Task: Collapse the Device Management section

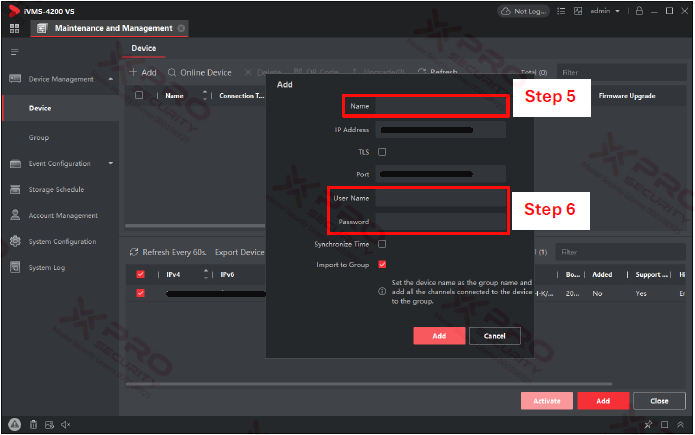Action: [x=110, y=79]
